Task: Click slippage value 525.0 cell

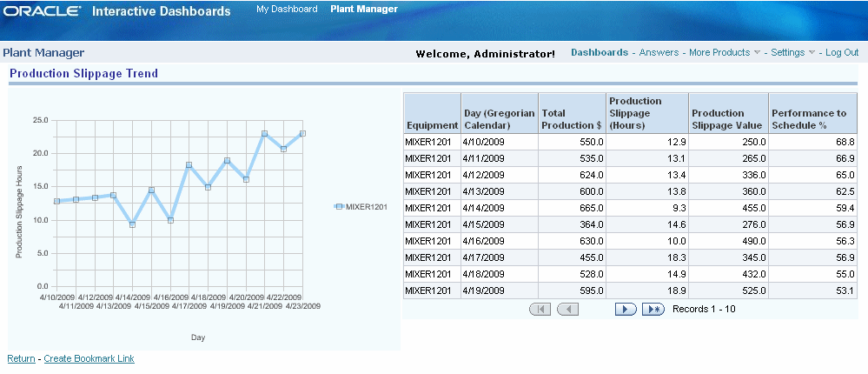Action: (728, 291)
